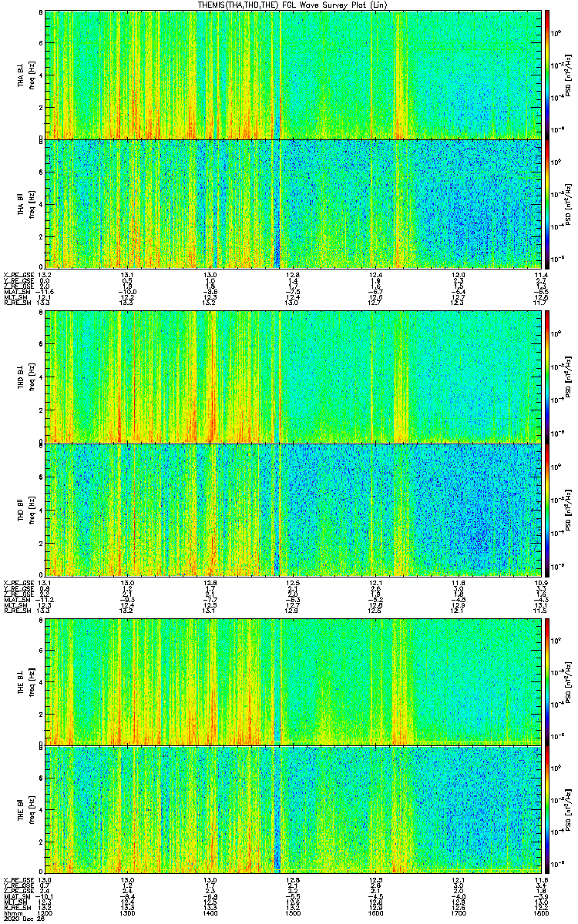578x924 pixels.
Task: Click the date label 2020 Dec 28
Action: pyautogui.click(x=21, y=919)
